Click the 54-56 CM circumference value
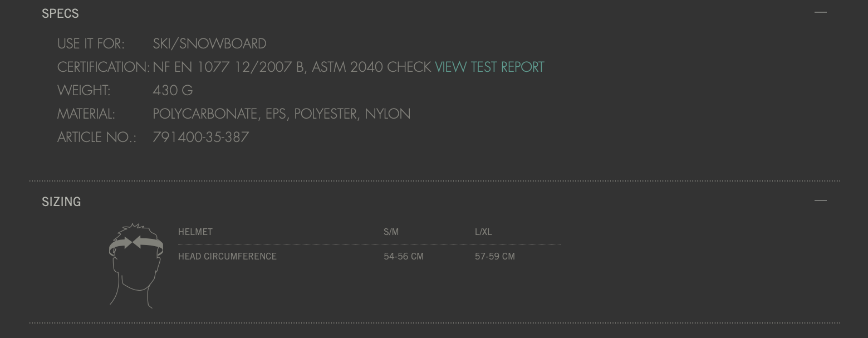 click(404, 257)
